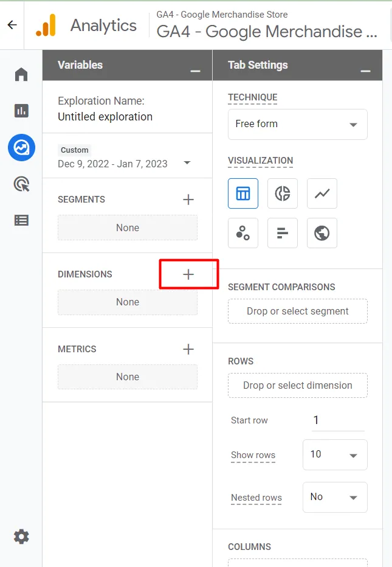This screenshot has height=567, width=392.
Task: Click the GA4 - Google Merchandise property name
Action: (x=267, y=32)
